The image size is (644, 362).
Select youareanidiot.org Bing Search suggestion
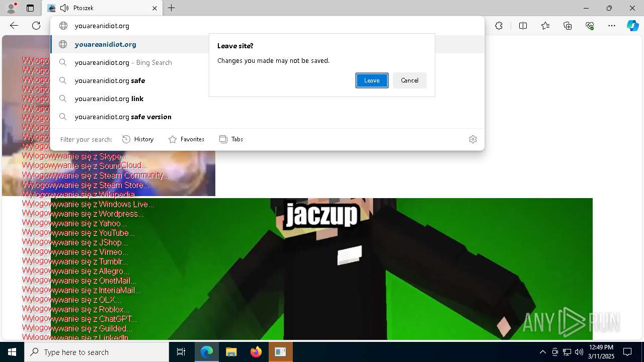[x=267, y=62]
